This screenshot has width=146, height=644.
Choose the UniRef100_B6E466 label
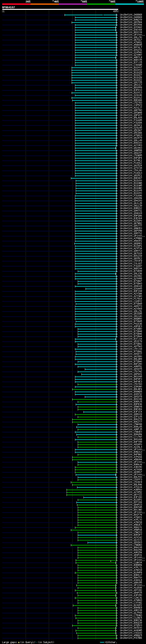pyautogui.click(x=131, y=100)
